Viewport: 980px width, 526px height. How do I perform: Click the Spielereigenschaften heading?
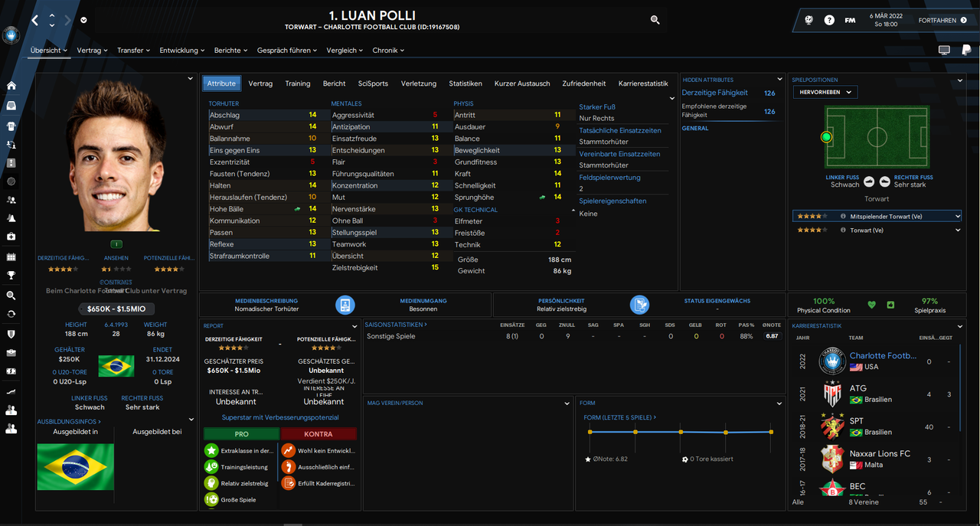(612, 201)
